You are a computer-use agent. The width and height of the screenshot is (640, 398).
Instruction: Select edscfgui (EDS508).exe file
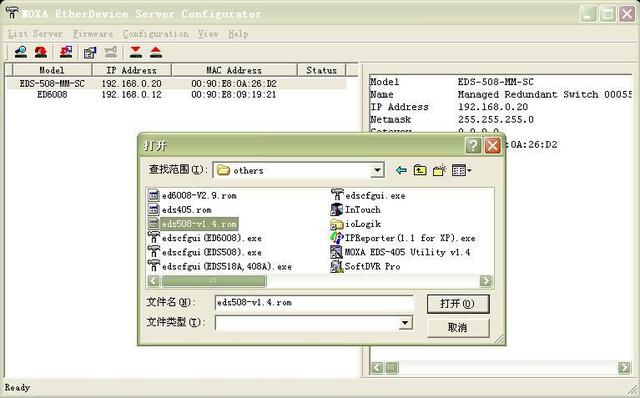click(204, 252)
